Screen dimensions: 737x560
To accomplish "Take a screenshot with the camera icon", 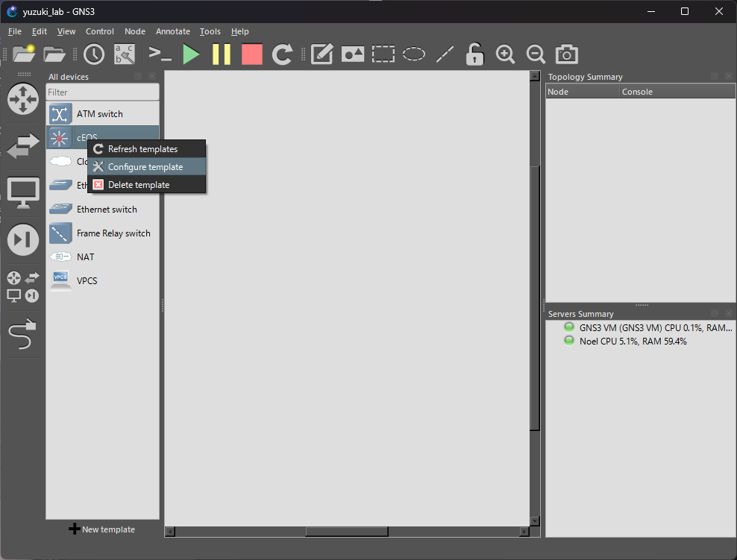I will (x=566, y=54).
